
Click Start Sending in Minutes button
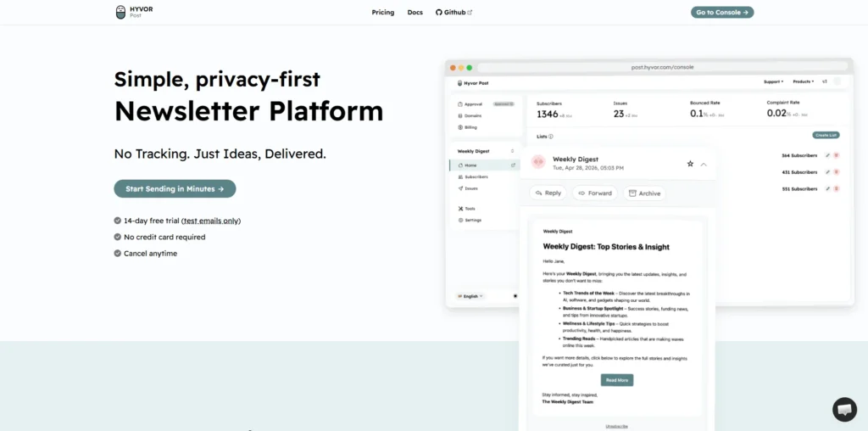(175, 189)
